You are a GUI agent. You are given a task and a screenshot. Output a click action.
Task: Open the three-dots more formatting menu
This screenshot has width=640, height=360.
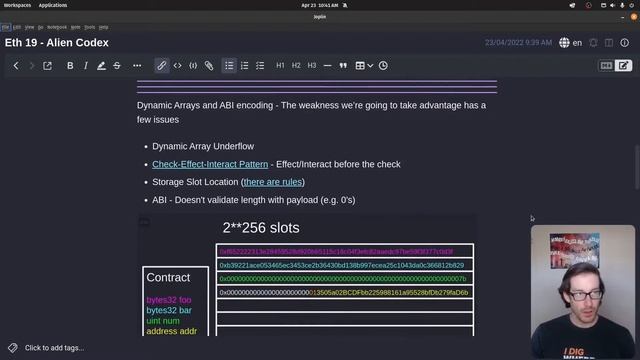coord(137,66)
